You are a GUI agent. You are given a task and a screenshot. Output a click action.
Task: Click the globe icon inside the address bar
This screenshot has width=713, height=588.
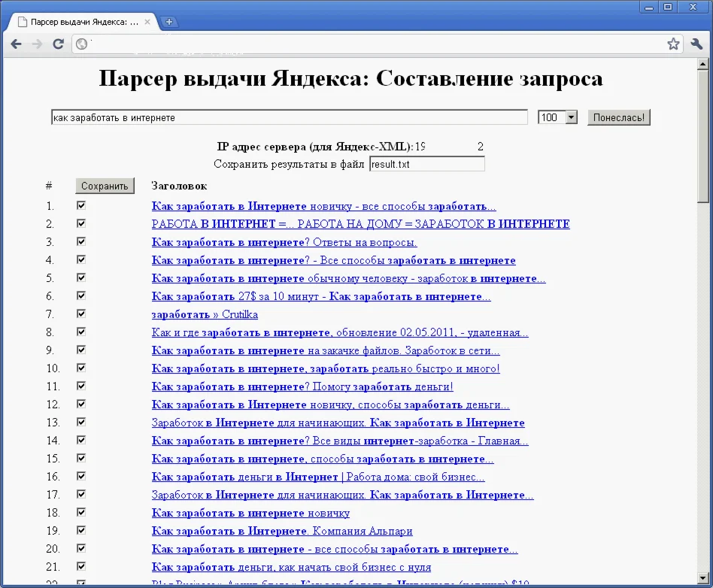[81, 44]
